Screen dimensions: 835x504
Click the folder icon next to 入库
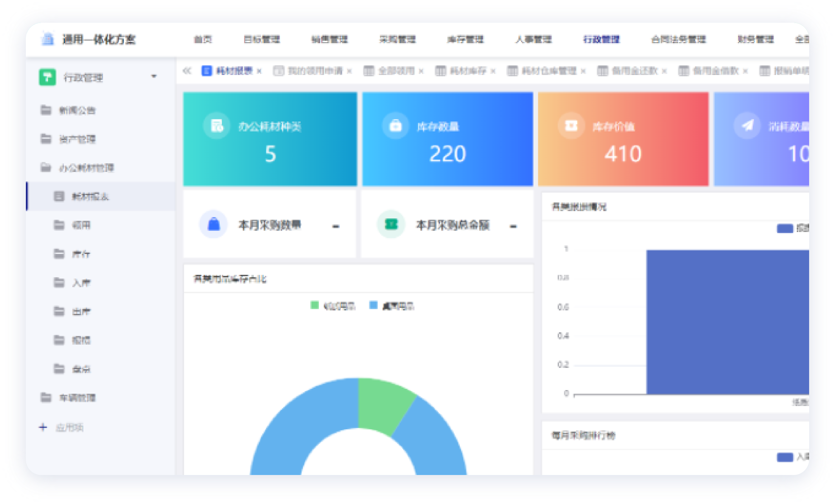[x=59, y=282]
